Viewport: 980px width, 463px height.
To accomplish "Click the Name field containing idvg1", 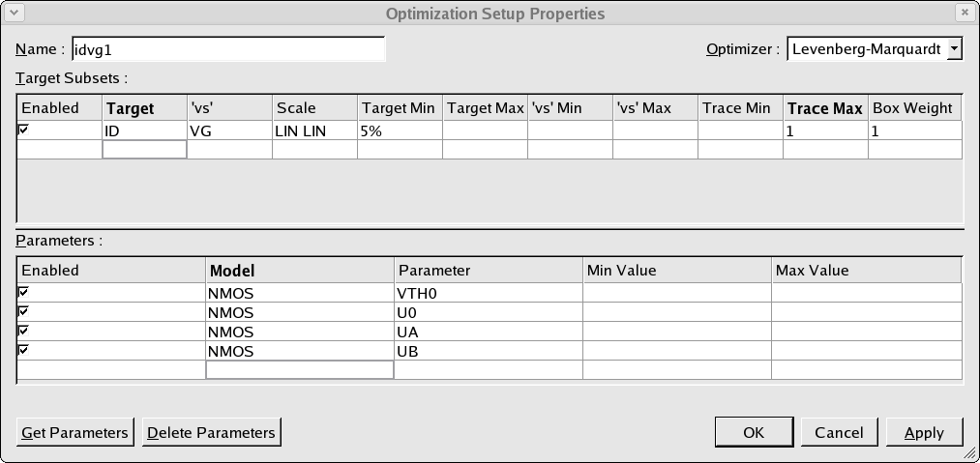I will click(x=228, y=49).
